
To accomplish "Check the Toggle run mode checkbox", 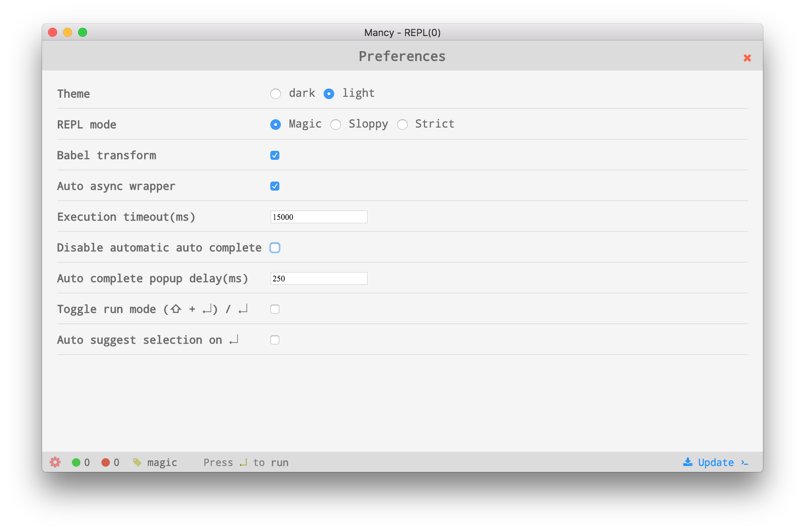I will pyautogui.click(x=275, y=309).
